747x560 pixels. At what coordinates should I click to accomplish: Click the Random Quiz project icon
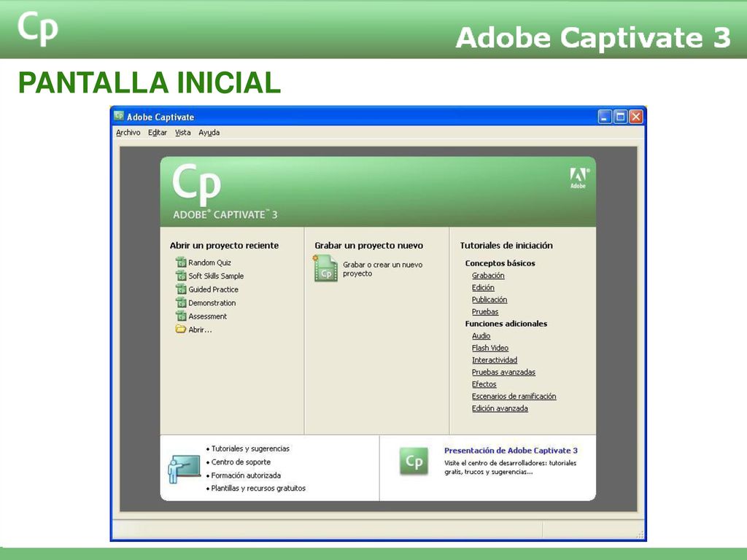pyautogui.click(x=181, y=262)
